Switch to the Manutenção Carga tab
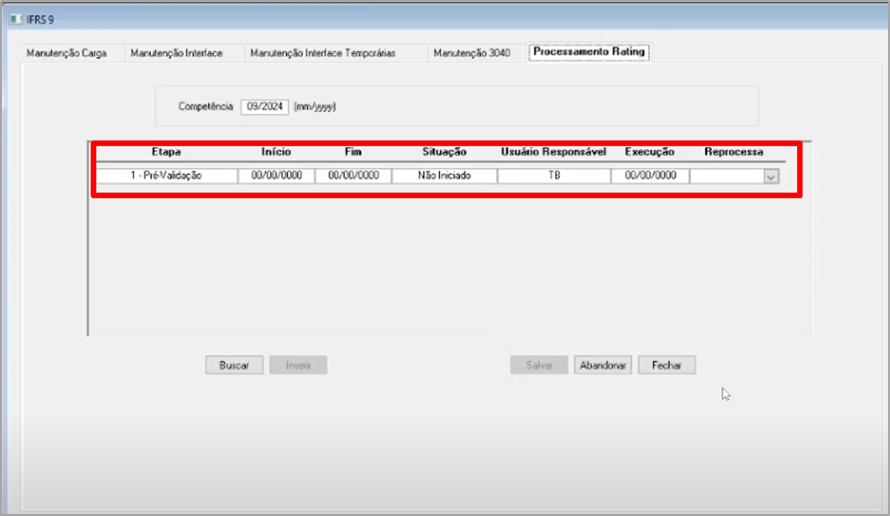Screen dimensions: 890x516 pyautogui.click(x=66, y=53)
